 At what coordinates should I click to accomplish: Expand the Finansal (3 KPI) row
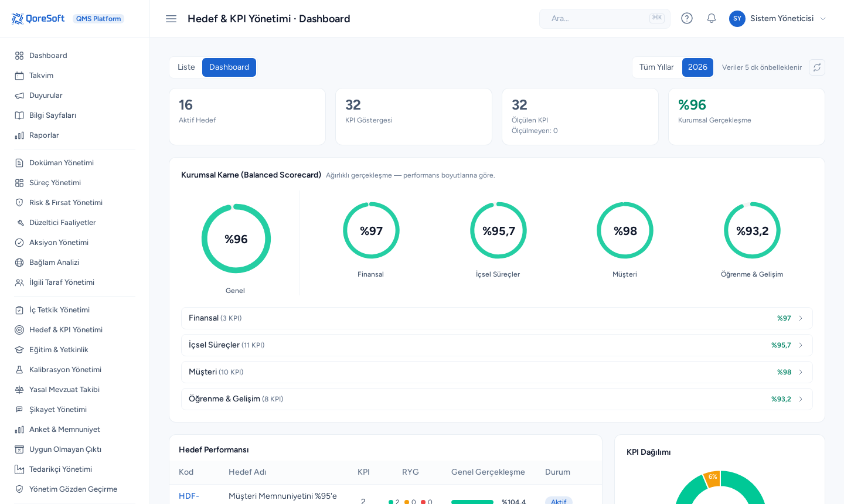[x=497, y=318]
